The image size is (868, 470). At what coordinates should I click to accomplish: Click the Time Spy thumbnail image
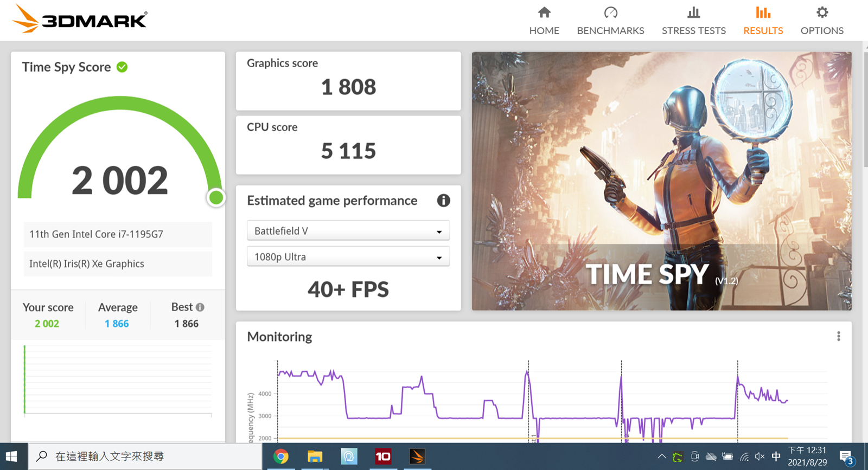point(661,181)
